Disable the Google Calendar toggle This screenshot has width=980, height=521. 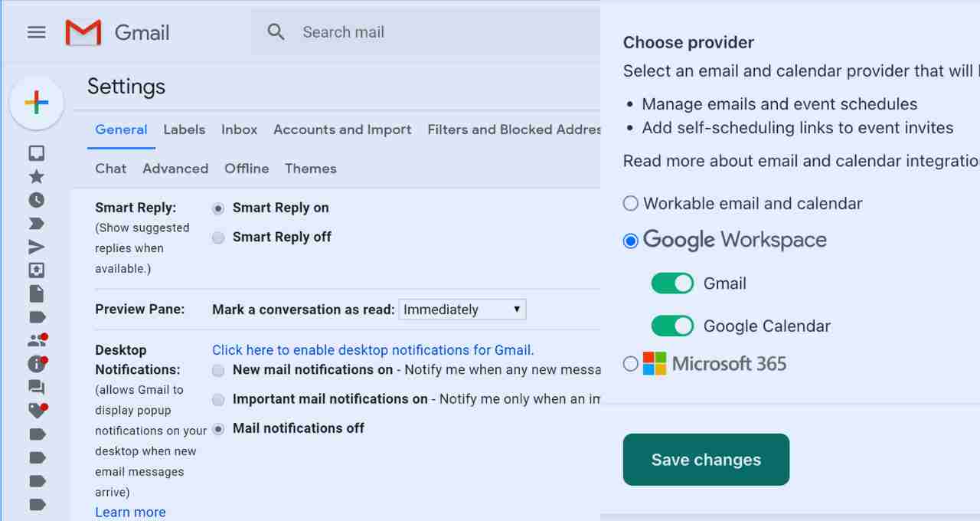(672, 326)
